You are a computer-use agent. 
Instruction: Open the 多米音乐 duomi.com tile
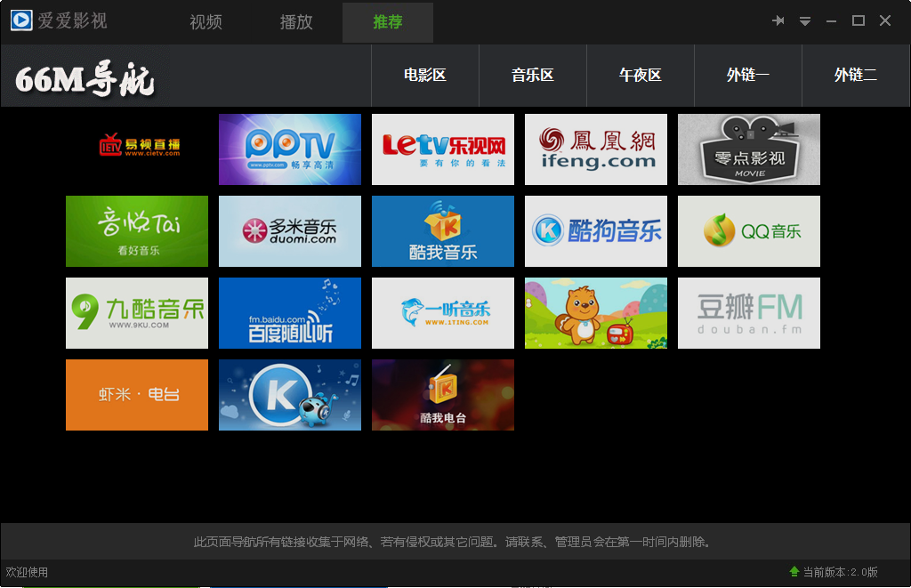tap(290, 231)
